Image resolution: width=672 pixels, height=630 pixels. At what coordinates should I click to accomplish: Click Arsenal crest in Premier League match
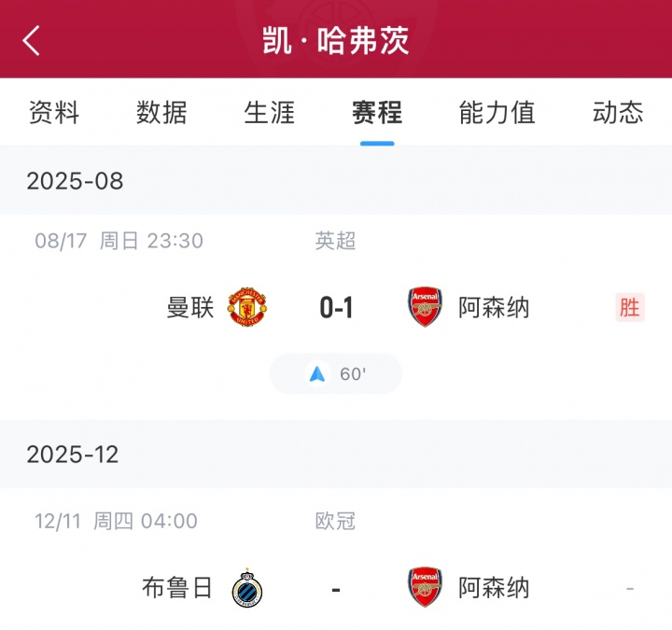click(x=425, y=307)
